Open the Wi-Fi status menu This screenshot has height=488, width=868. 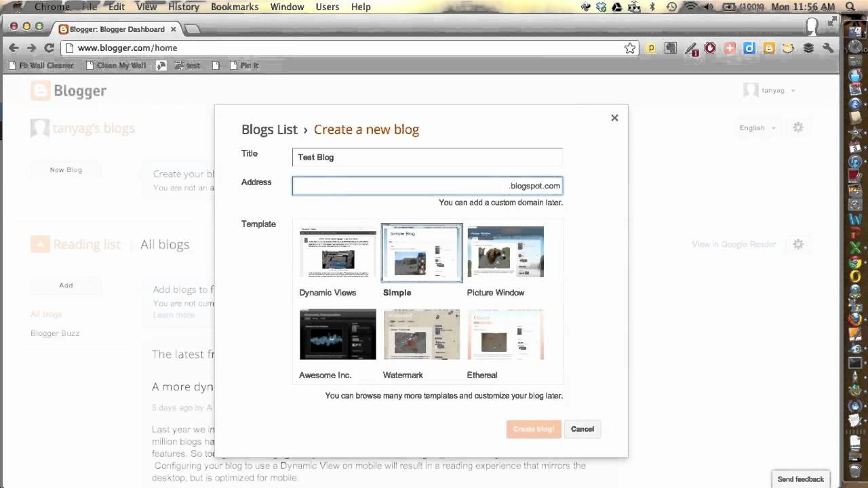click(690, 7)
